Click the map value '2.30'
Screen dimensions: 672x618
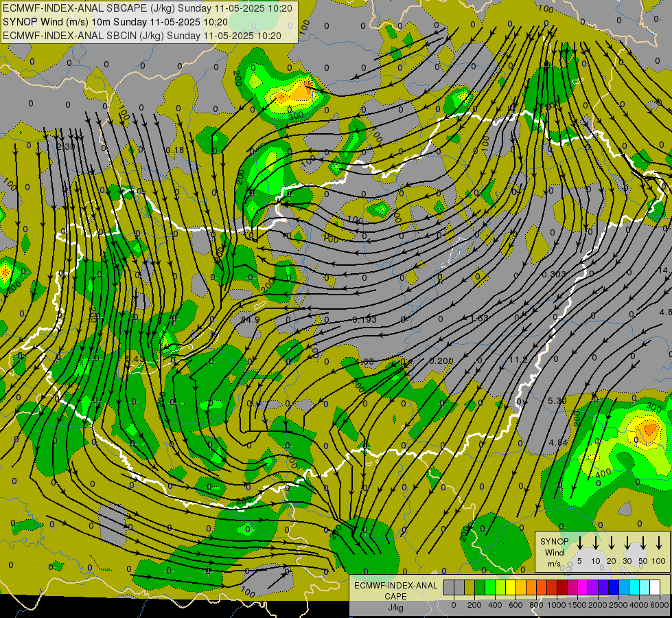tap(66, 147)
